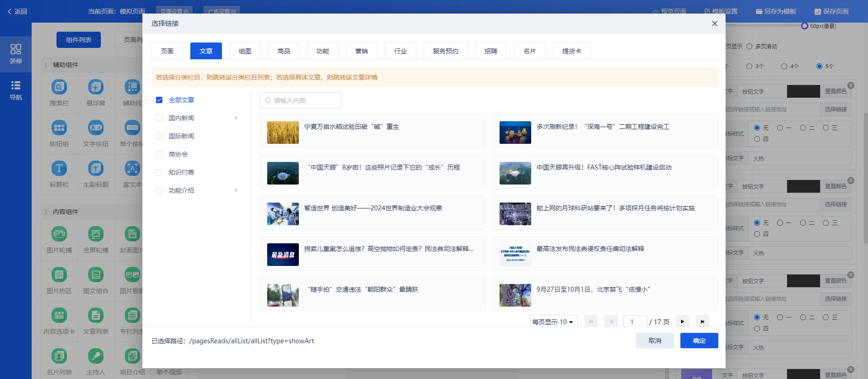Click the 按钮组 button group component icon
This screenshot has height=379, width=868.
tap(59, 128)
